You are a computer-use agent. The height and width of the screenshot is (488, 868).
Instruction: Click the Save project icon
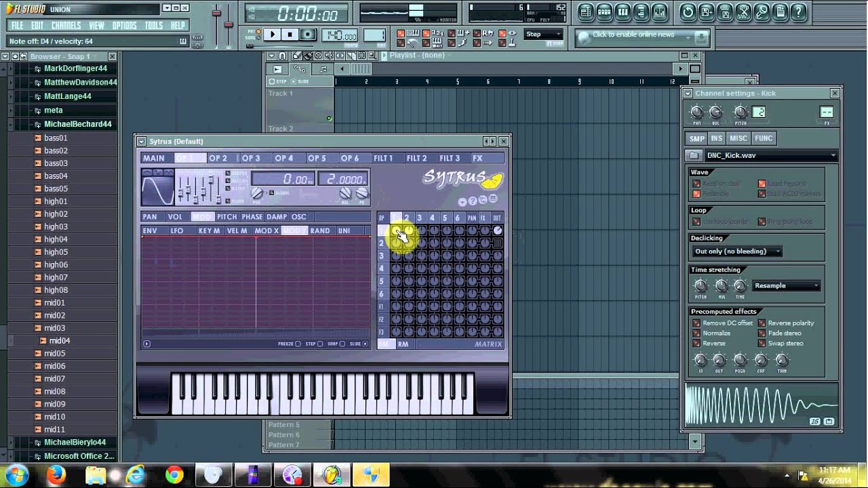[x=725, y=12]
